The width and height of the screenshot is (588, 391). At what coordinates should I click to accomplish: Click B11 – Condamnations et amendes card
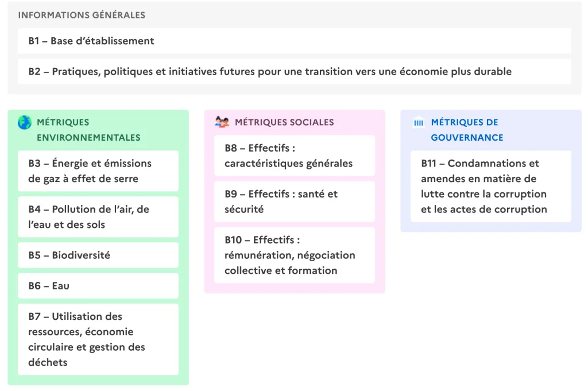click(491, 187)
